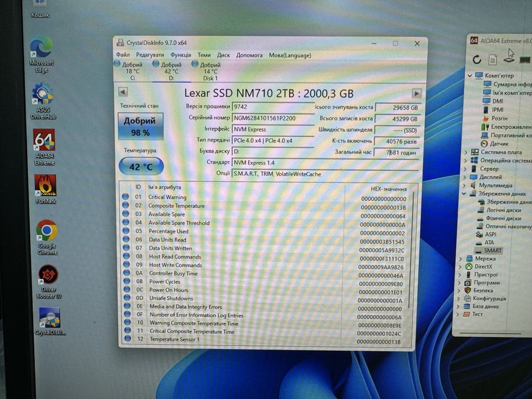The image size is (532, 399).
Task: Open Функція menu
Action: click(x=181, y=55)
